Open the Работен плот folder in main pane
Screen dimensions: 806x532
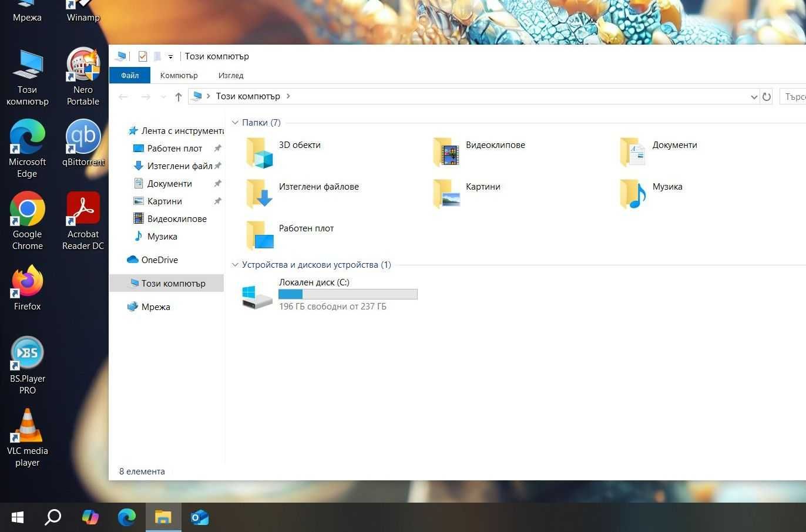(259, 236)
